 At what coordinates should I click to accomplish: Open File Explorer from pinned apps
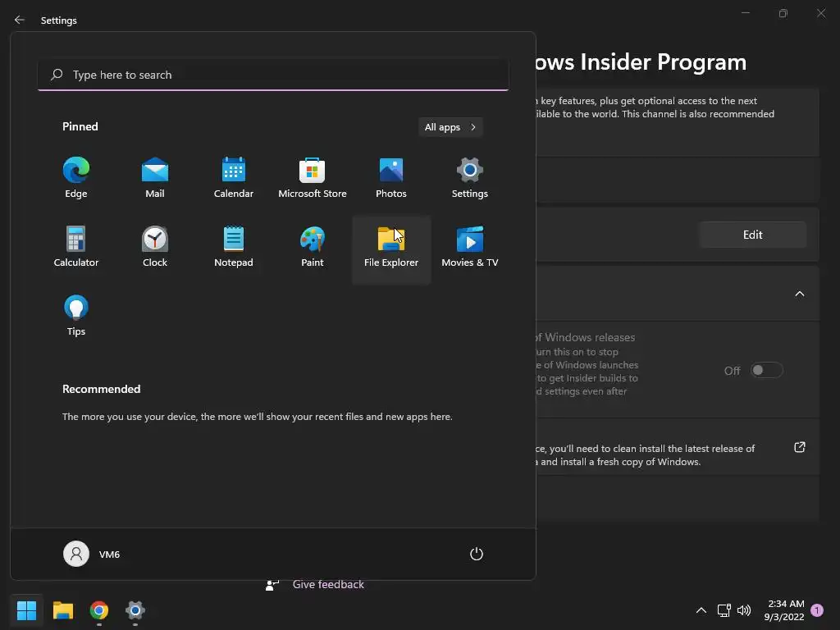pyautogui.click(x=391, y=249)
